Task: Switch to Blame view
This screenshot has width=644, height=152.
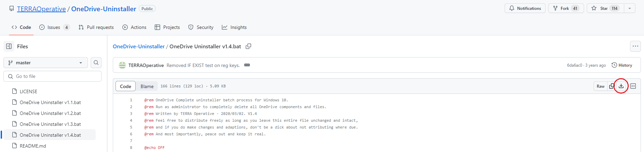Action: click(x=147, y=86)
